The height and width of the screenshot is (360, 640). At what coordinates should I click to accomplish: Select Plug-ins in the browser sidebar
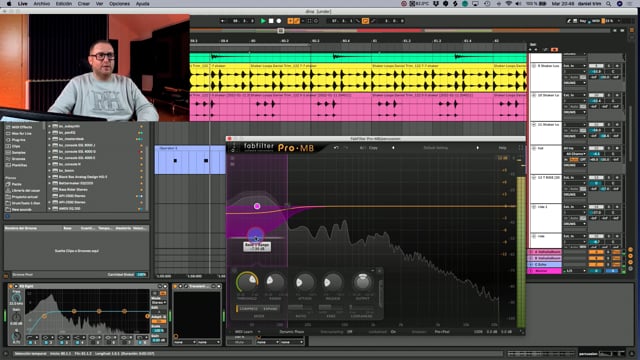click(x=19, y=140)
